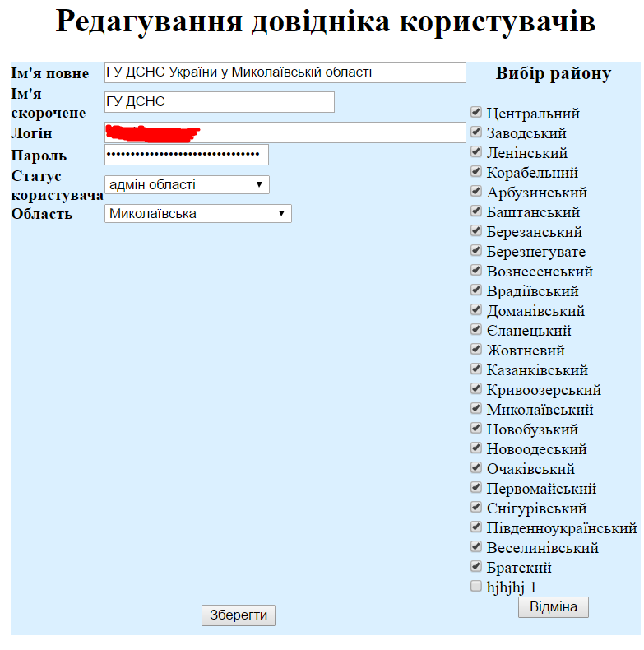The image size is (644, 650).
Task: Uncheck the Заводський district checkbox
Action: (475, 132)
